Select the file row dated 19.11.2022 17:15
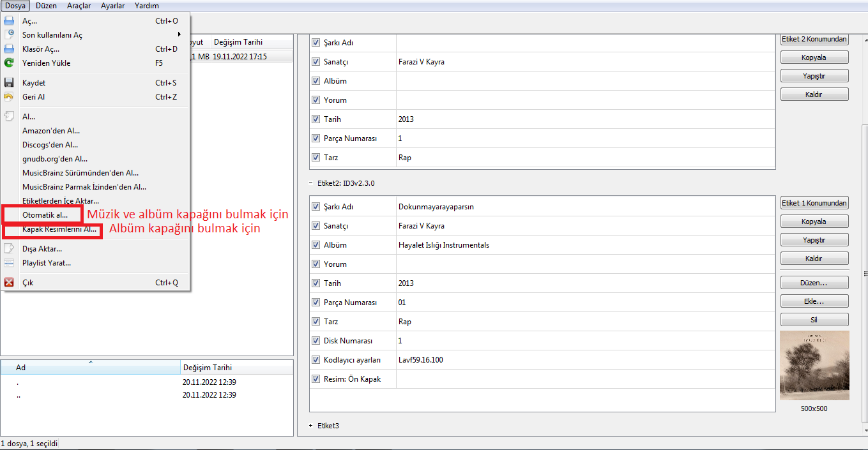 tap(242, 56)
